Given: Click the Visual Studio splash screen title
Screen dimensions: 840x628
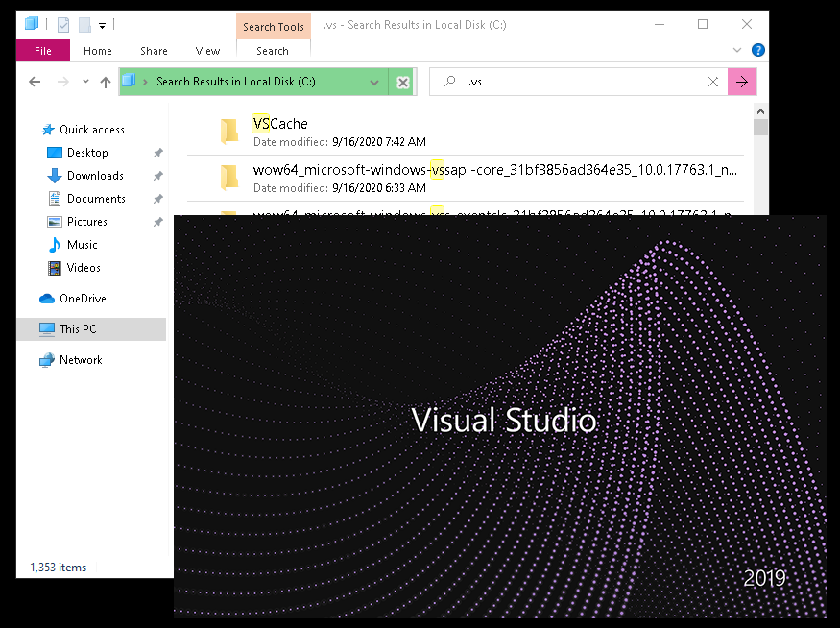Looking at the screenshot, I should click(x=504, y=420).
